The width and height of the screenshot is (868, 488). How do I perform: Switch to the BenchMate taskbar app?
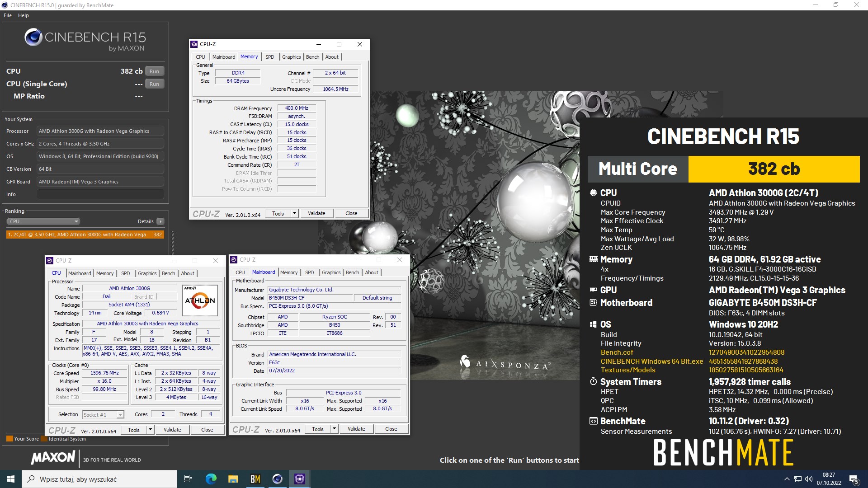pos(255,479)
